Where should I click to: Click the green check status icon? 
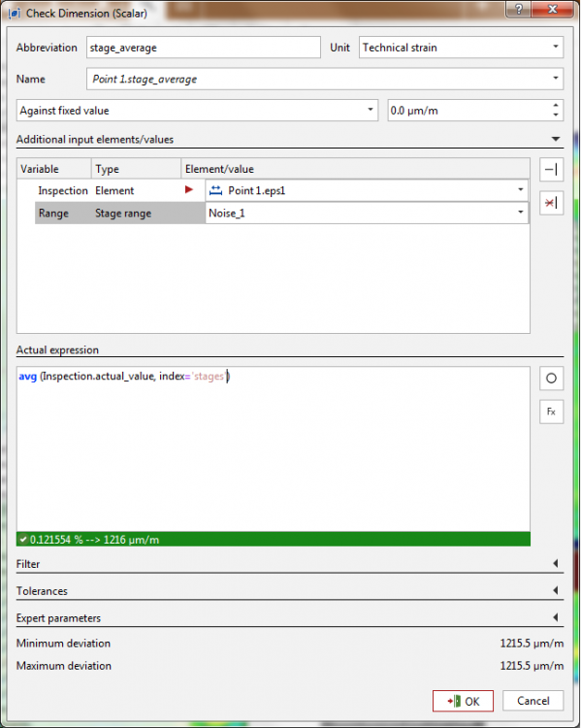[23, 540]
